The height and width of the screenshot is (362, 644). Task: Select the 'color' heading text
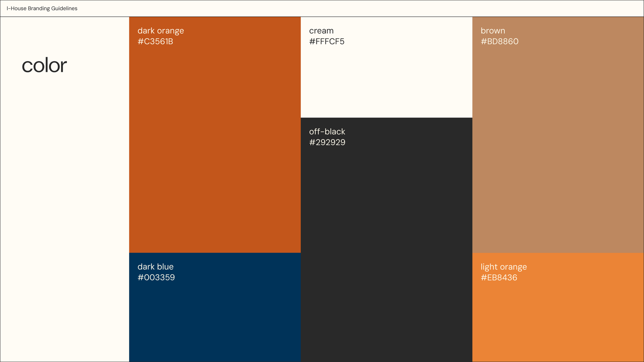[44, 65]
